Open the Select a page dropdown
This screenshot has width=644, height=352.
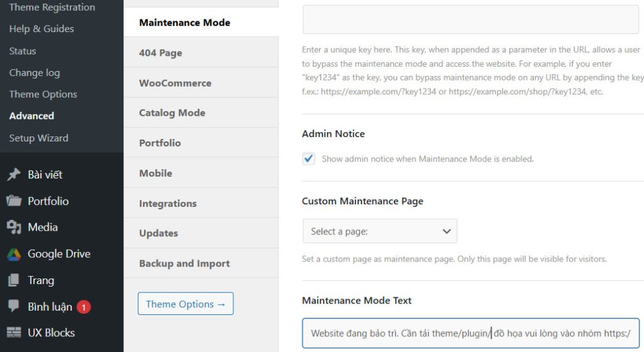[379, 231]
